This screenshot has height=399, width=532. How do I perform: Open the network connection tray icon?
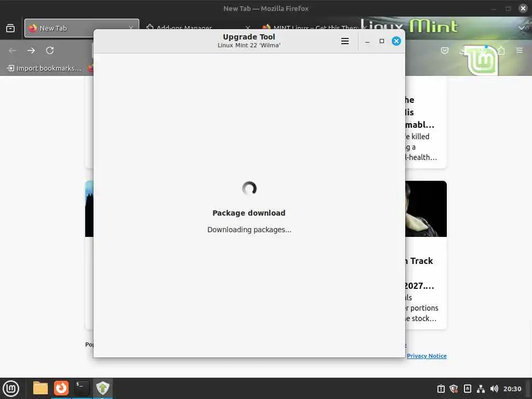[481, 389]
